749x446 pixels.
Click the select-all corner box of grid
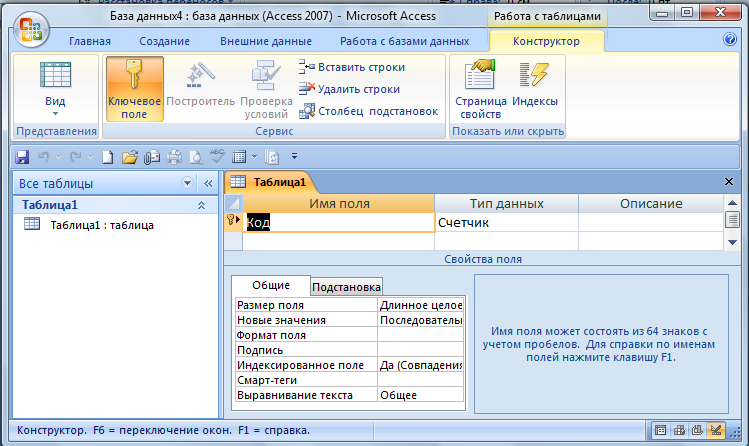(x=233, y=203)
